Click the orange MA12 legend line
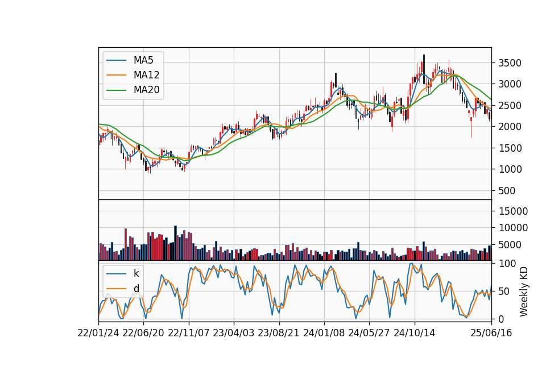The height and width of the screenshot is (392, 546). coord(116,75)
